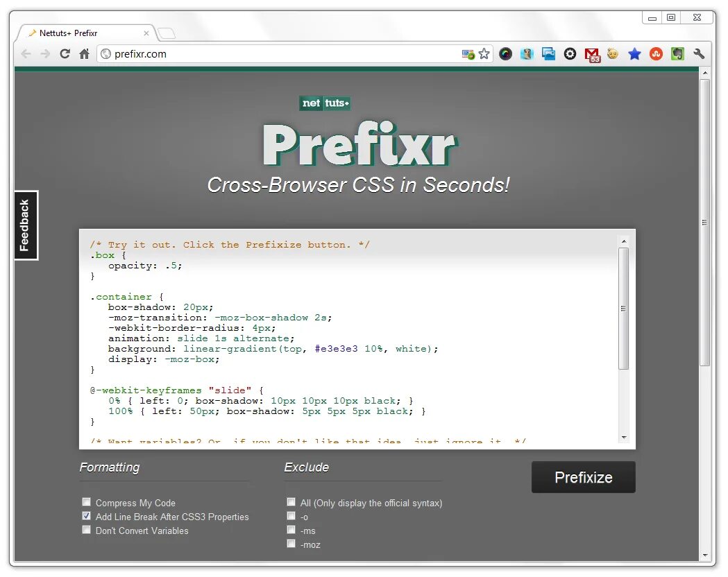Click inside the CSS code textarea
The image size is (728, 577).
[x=348, y=339]
